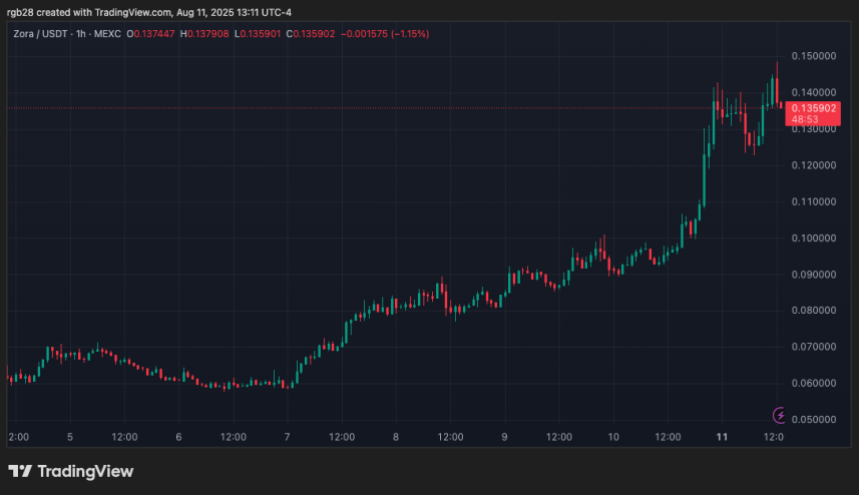Click the 0.070000 price axis label

click(x=813, y=347)
